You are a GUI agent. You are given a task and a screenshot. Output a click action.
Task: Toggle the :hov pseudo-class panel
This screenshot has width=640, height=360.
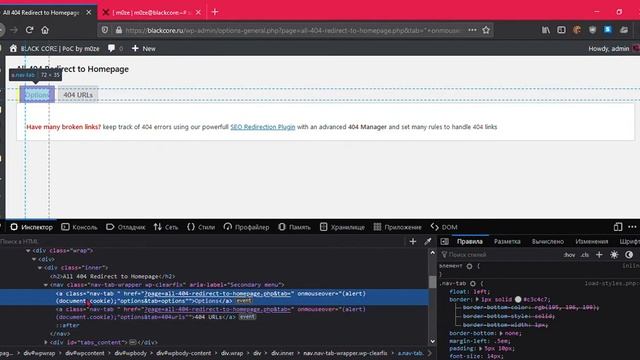pos(569,255)
